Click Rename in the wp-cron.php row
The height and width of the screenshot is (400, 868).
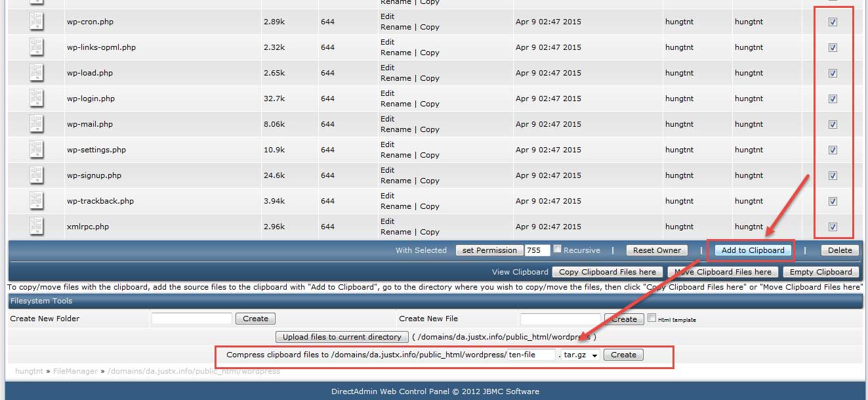click(x=396, y=27)
